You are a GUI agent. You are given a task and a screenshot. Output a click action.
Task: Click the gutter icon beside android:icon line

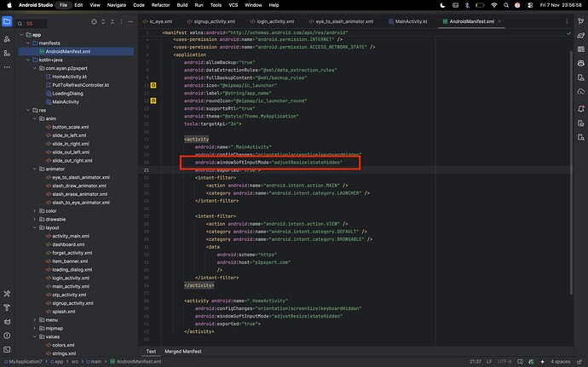pyautogui.click(x=153, y=85)
